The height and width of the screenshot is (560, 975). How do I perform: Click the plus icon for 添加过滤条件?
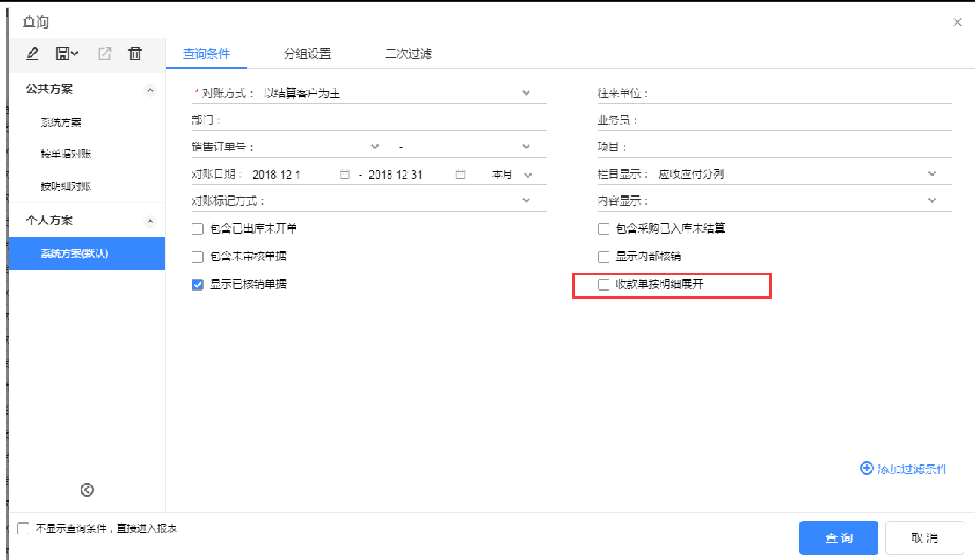click(x=866, y=469)
